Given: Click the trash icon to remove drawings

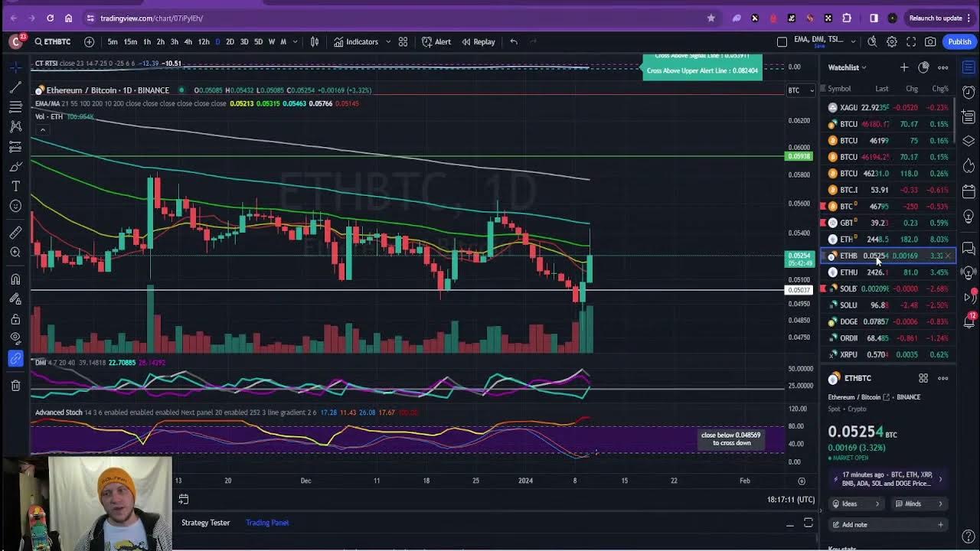Looking at the screenshot, I should (x=15, y=386).
